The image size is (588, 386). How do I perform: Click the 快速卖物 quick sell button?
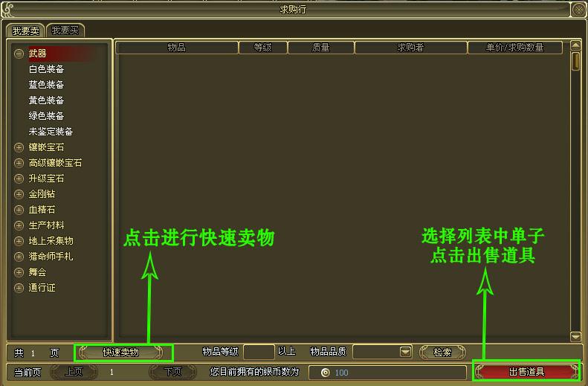(x=120, y=353)
